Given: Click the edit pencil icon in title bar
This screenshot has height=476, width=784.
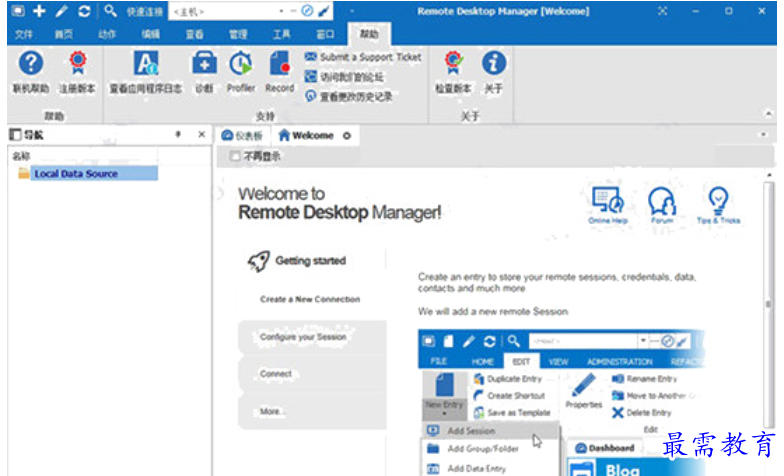Looking at the screenshot, I should coord(62,11).
